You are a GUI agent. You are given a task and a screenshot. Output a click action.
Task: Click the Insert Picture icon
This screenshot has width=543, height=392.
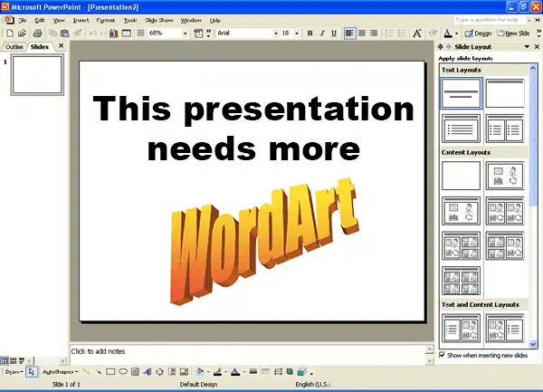(185, 372)
